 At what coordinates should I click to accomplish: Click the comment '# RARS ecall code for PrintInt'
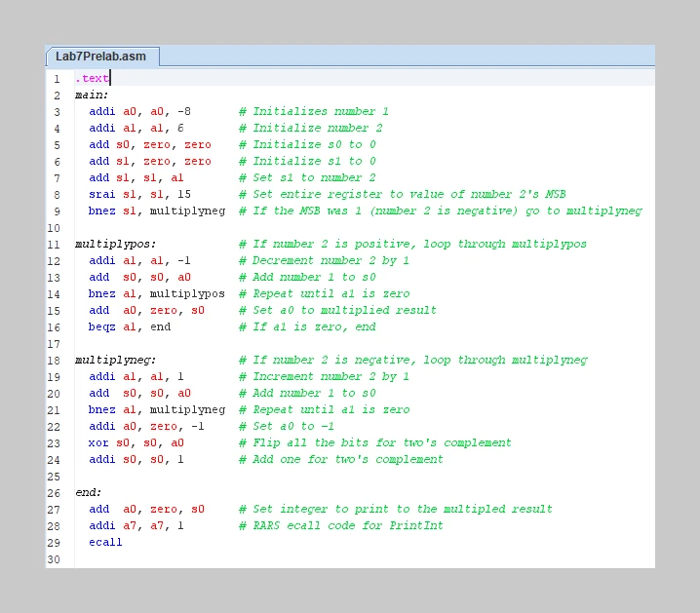tap(341, 525)
